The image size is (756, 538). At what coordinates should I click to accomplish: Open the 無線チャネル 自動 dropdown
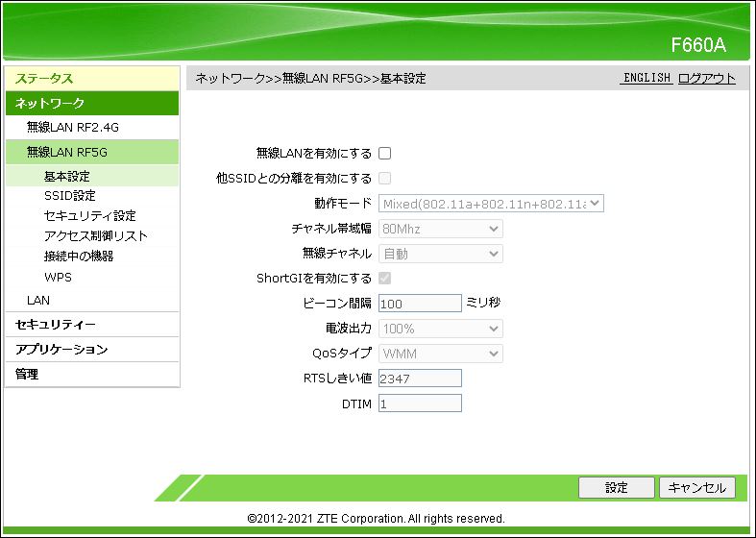click(x=441, y=254)
